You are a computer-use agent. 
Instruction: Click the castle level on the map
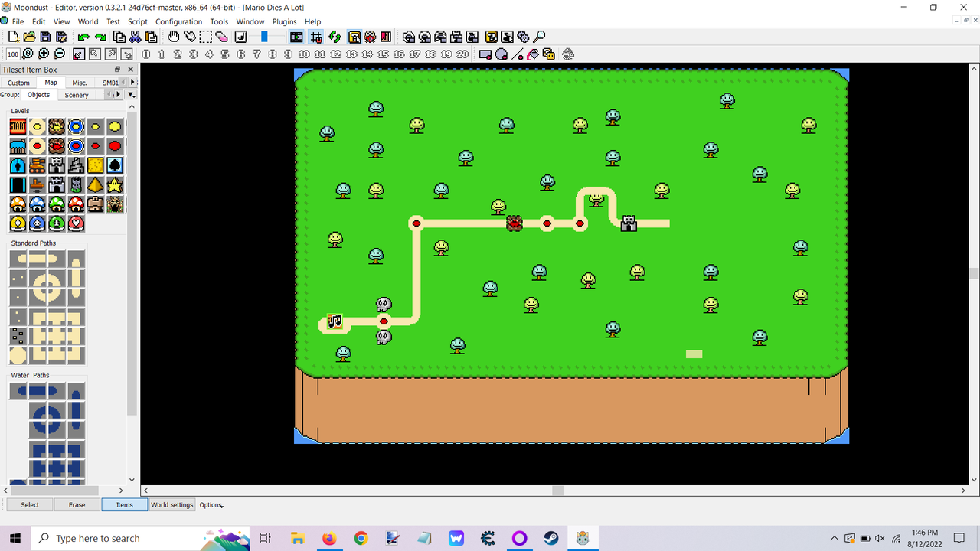coord(629,223)
